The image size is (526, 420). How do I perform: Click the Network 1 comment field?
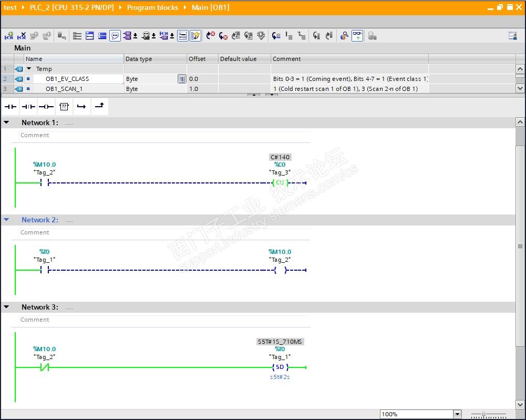pyautogui.click(x=164, y=135)
